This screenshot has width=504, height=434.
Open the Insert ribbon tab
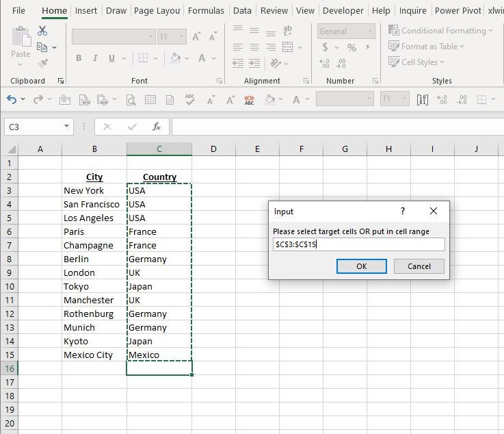click(85, 11)
